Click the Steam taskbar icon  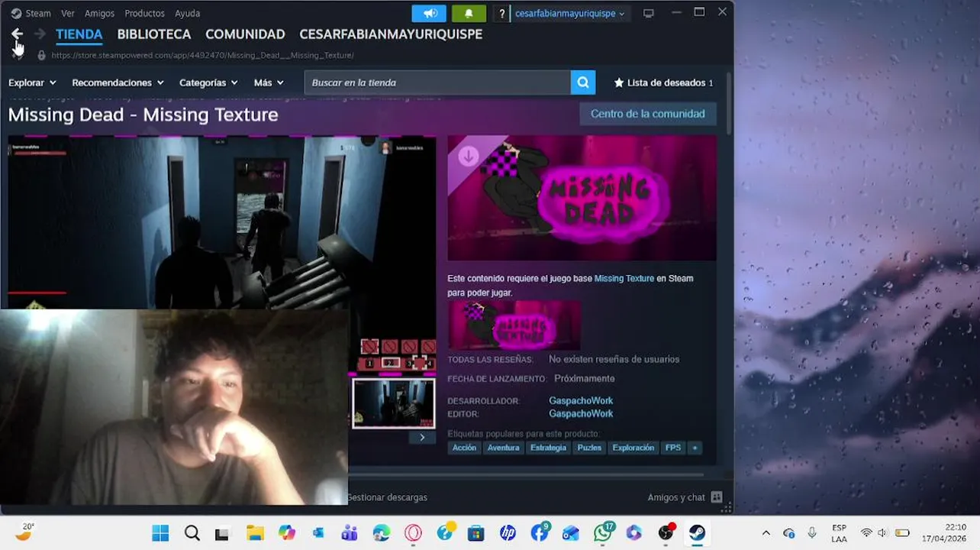[x=697, y=533]
